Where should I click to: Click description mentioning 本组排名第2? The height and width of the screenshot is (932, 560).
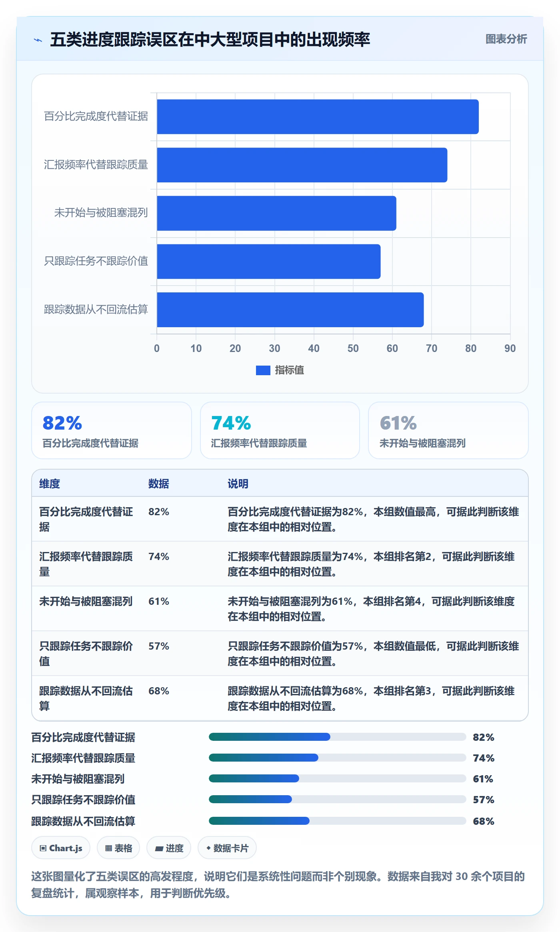(x=371, y=564)
